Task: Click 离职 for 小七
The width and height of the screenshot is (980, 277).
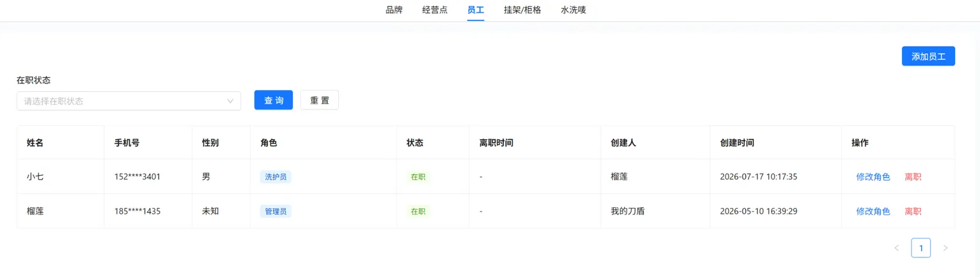Action: (x=913, y=176)
